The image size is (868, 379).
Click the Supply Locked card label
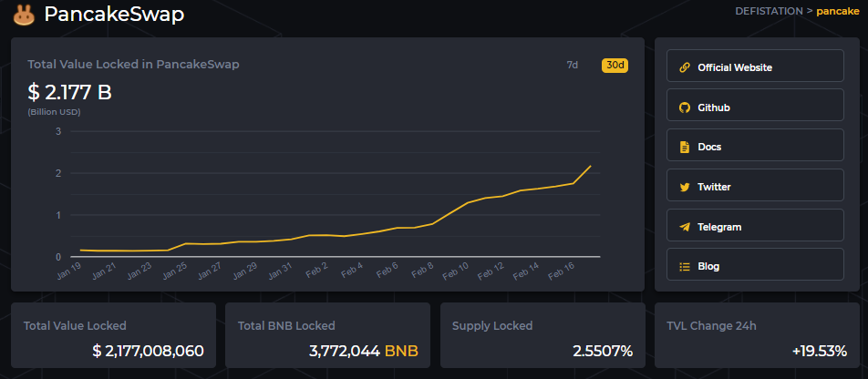click(x=492, y=326)
